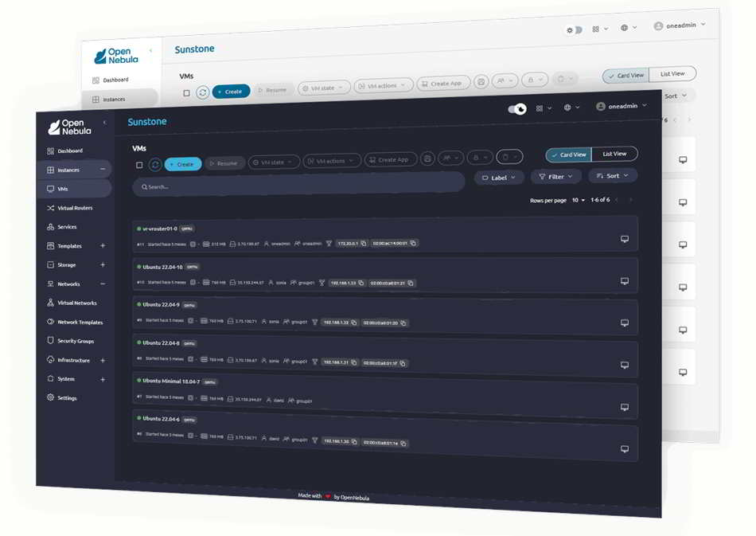Collapse the dark sidebar using arrow near logo
The width and height of the screenshot is (756, 536).
pos(104,122)
